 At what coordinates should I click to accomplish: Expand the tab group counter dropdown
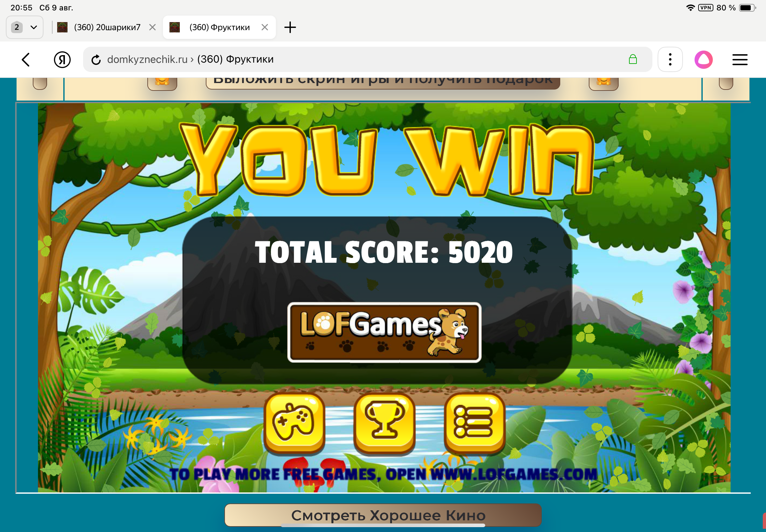coord(25,27)
